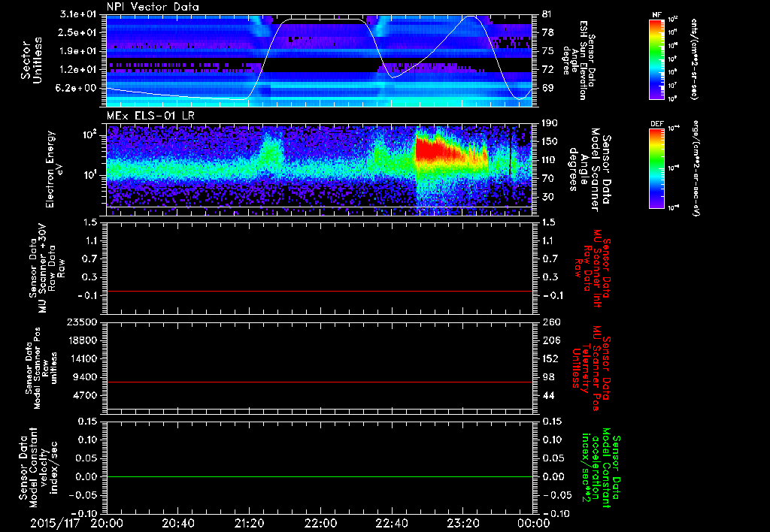This screenshot has width=770, height=532.
Task: Click the ergs/(cm**2-sr-sec-eV) unit label
Action: (x=696, y=168)
